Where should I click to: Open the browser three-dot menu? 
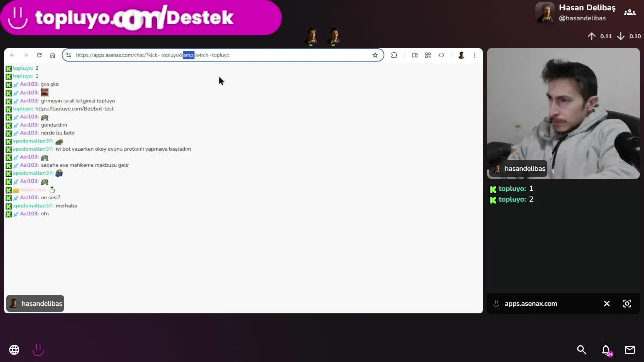[474, 55]
